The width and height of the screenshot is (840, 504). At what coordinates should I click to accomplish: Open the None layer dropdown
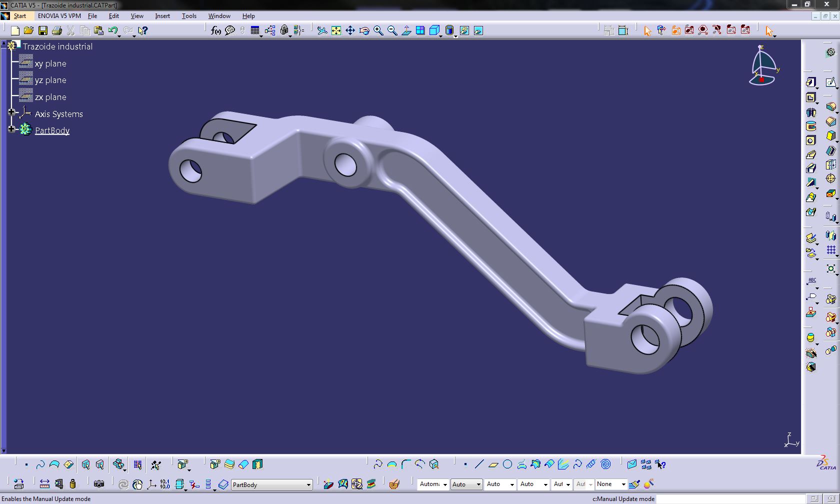611,484
